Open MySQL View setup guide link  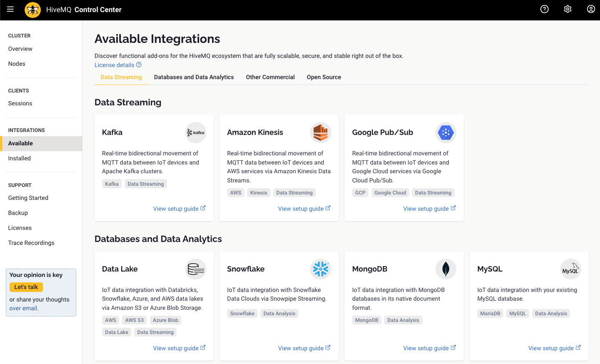tap(555, 348)
